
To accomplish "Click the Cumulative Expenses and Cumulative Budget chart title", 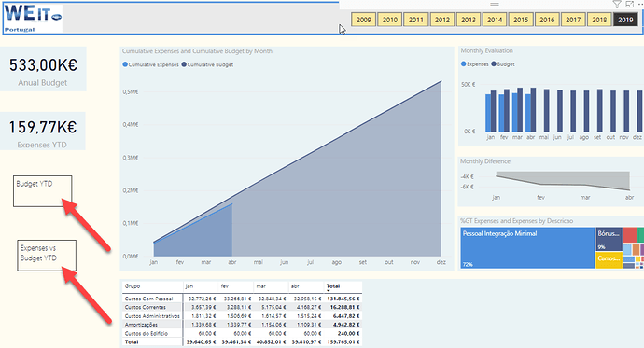I will click(x=197, y=51).
